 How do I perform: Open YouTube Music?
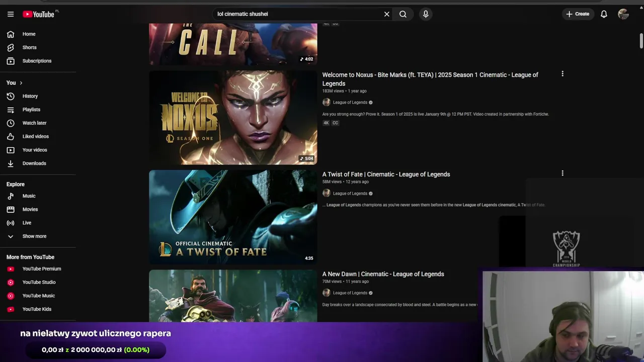click(x=38, y=296)
